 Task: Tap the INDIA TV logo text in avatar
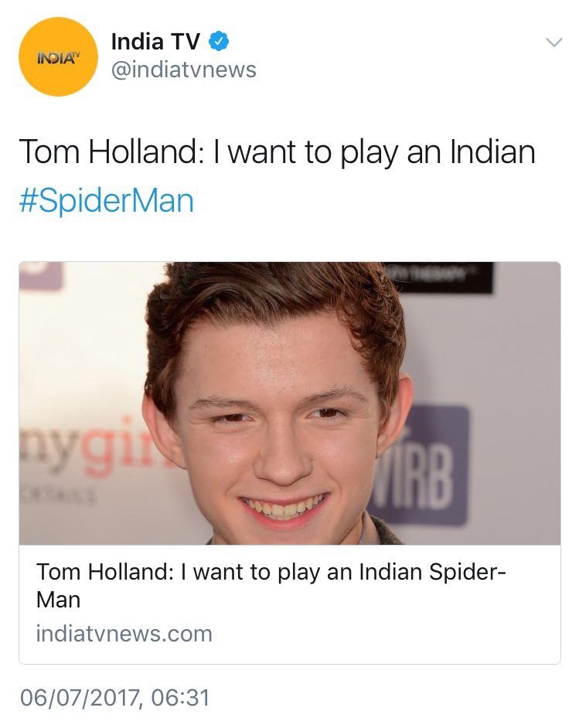point(56,59)
